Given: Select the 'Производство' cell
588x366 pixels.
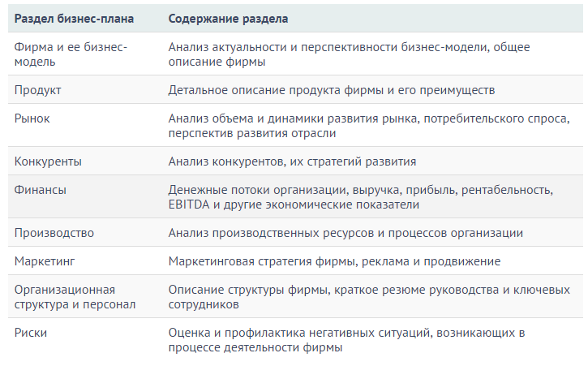Looking at the screenshot, I should 54,233.
